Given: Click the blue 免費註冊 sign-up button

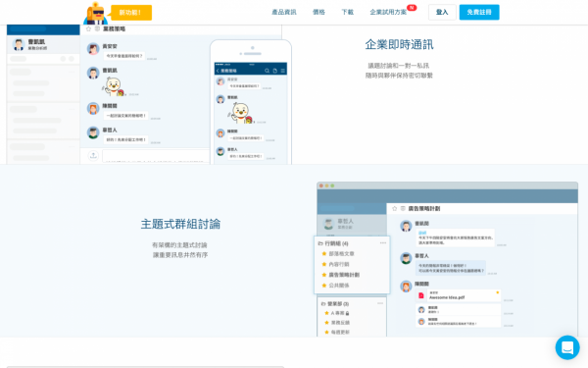Looking at the screenshot, I should 479,12.
